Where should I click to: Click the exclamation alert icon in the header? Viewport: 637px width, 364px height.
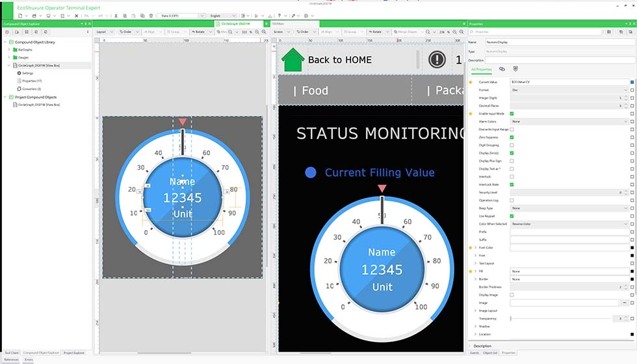436,60
